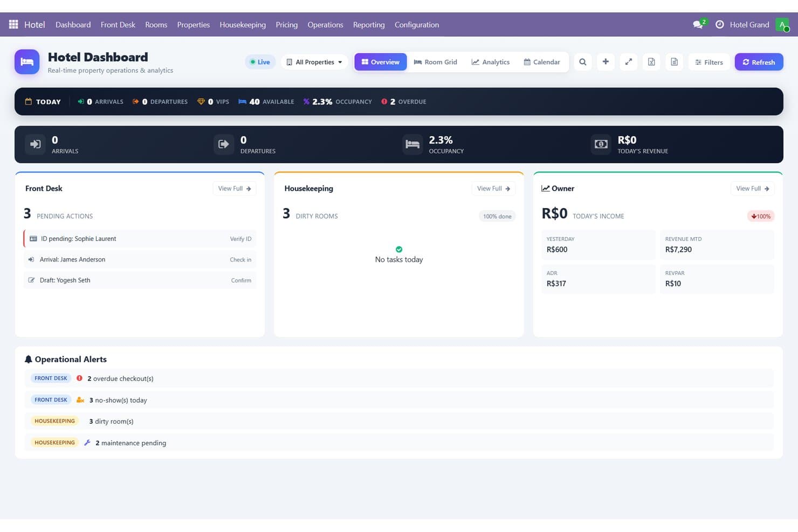
Task: Open the Configuration menu
Action: 417,25
